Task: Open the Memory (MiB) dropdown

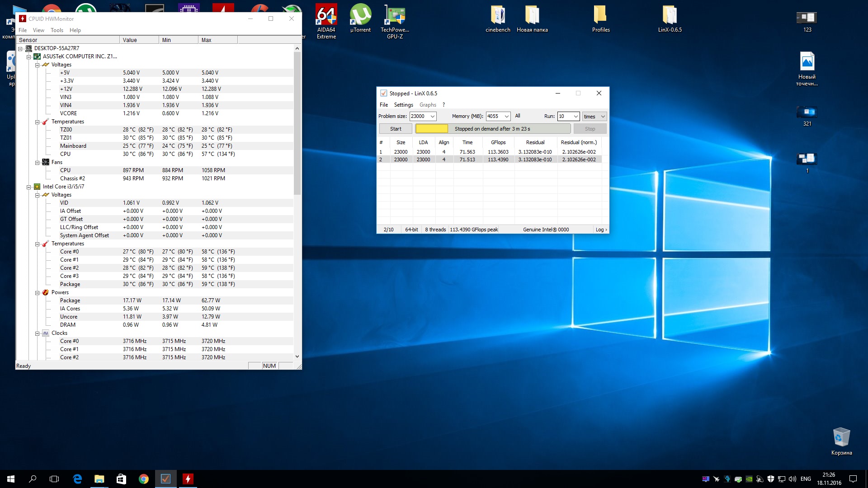Action: (x=506, y=117)
